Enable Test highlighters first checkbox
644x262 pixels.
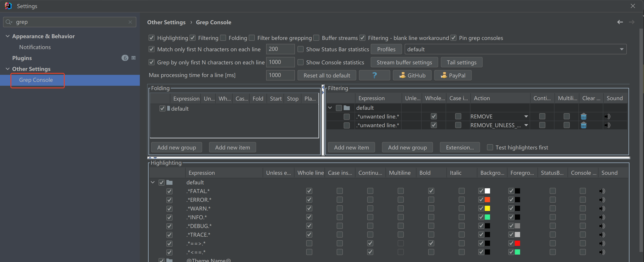tap(490, 147)
